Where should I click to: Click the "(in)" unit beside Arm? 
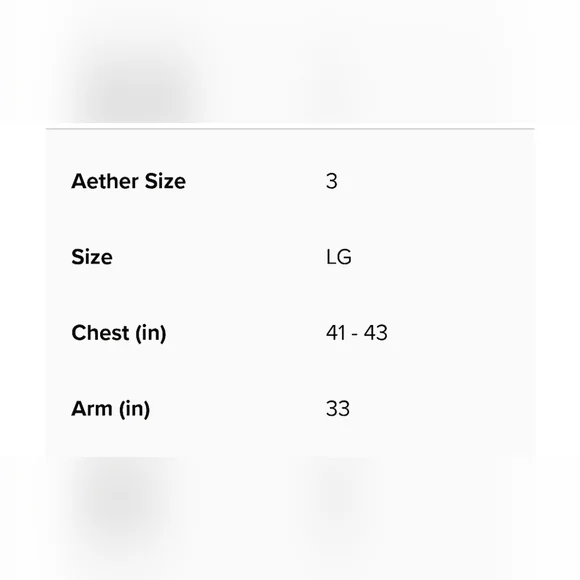[134, 409]
